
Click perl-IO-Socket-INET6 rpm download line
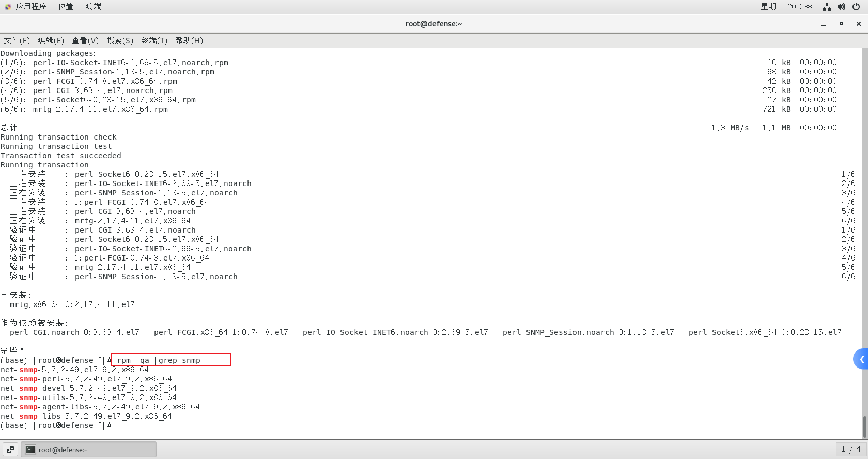(x=114, y=63)
